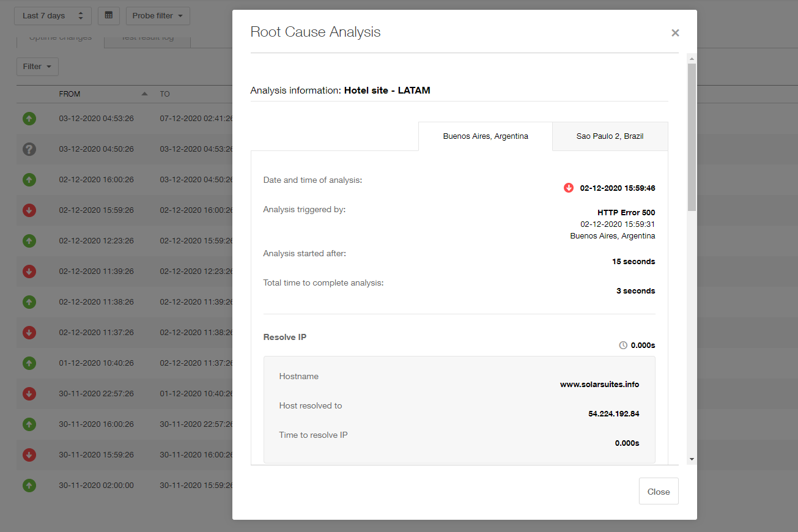Click the calendar grid icon button
This screenshot has height=532, width=798.
[109, 16]
